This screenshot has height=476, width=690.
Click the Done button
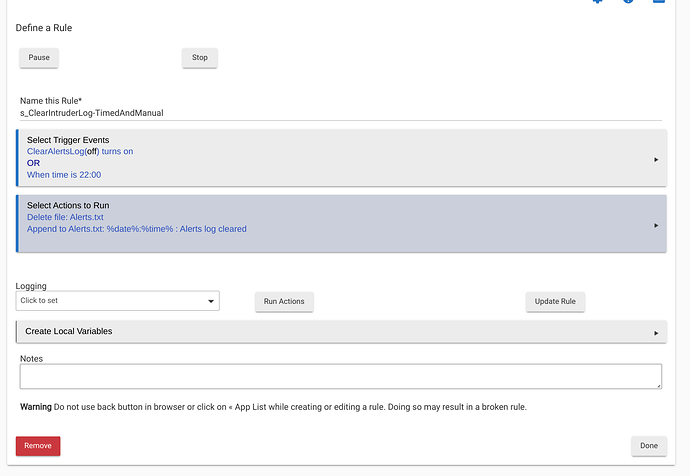coord(649,446)
